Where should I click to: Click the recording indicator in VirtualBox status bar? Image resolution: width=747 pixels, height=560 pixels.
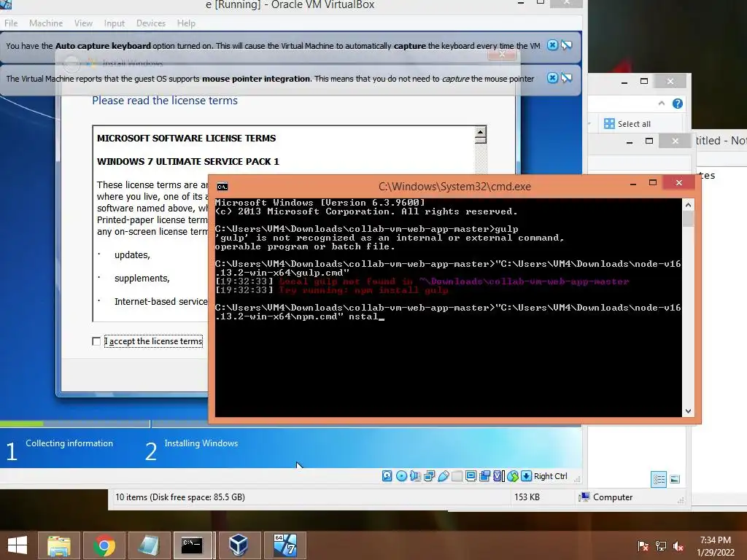[484, 475]
